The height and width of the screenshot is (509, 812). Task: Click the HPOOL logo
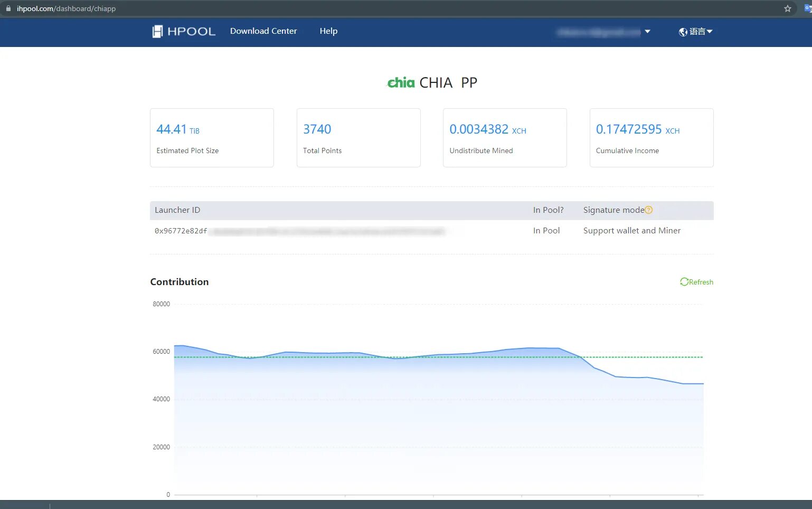[x=184, y=32]
